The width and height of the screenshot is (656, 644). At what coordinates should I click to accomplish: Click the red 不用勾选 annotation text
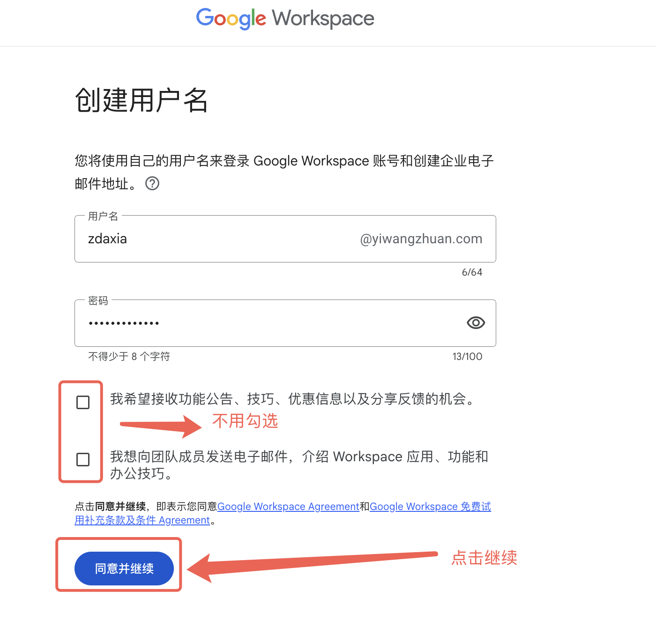coord(245,421)
